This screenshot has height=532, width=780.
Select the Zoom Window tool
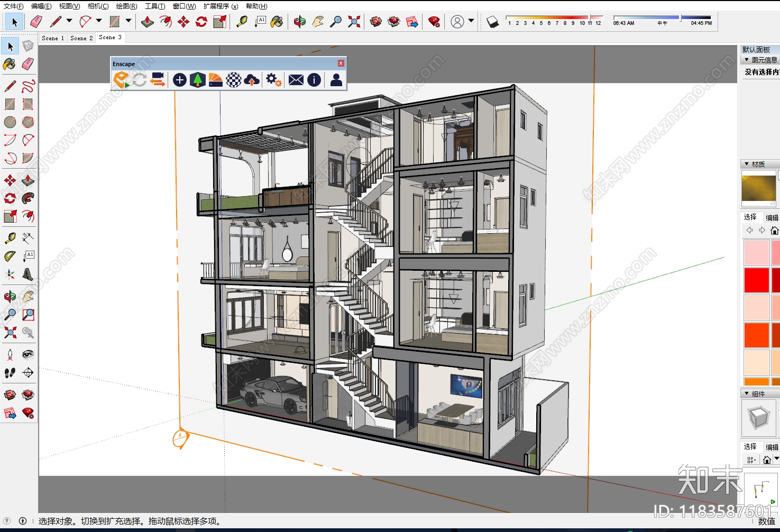tap(28, 315)
